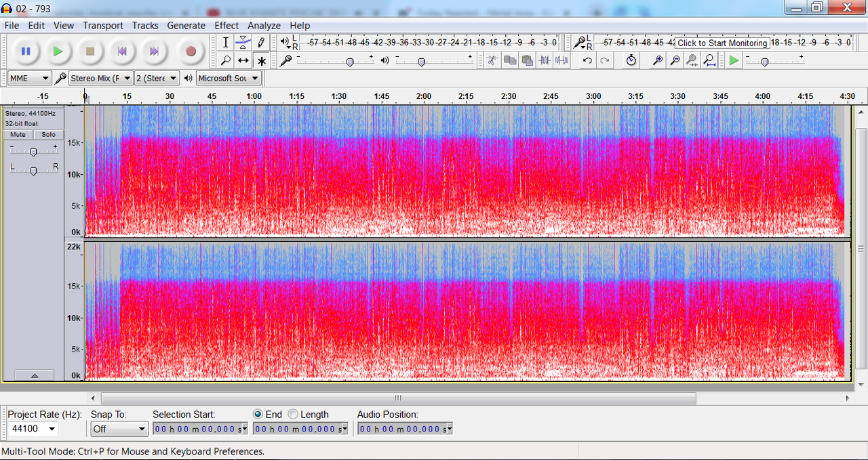868x460 pixels.
Task: Click the Zoom Out magnifier icon
Action: point(675,60)
